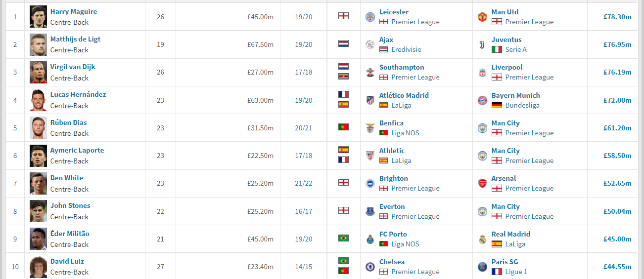Screen dimensions: 644x279
Task: Click Harry Maguire's portrait thumbnail
Action: (38, 17)
